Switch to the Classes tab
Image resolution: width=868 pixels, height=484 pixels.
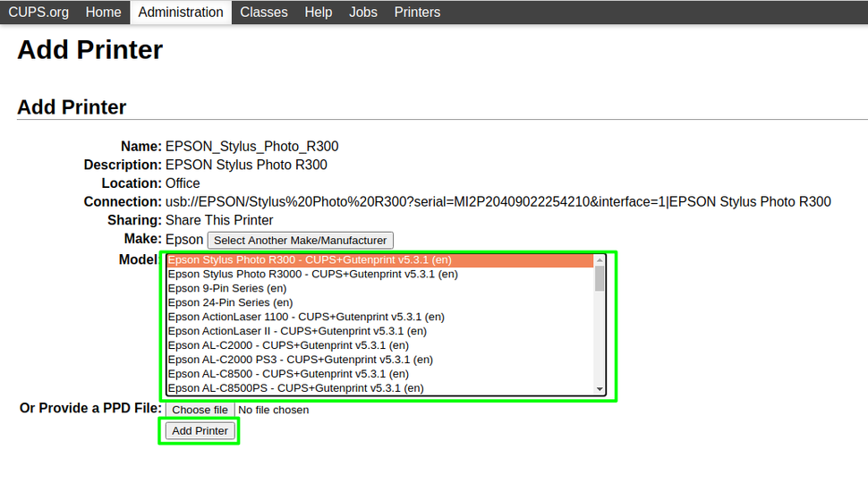click(263, 13)
